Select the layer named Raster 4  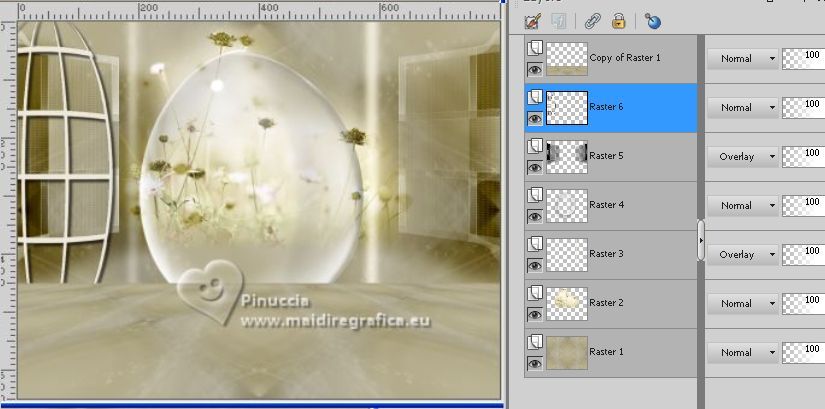606,204
